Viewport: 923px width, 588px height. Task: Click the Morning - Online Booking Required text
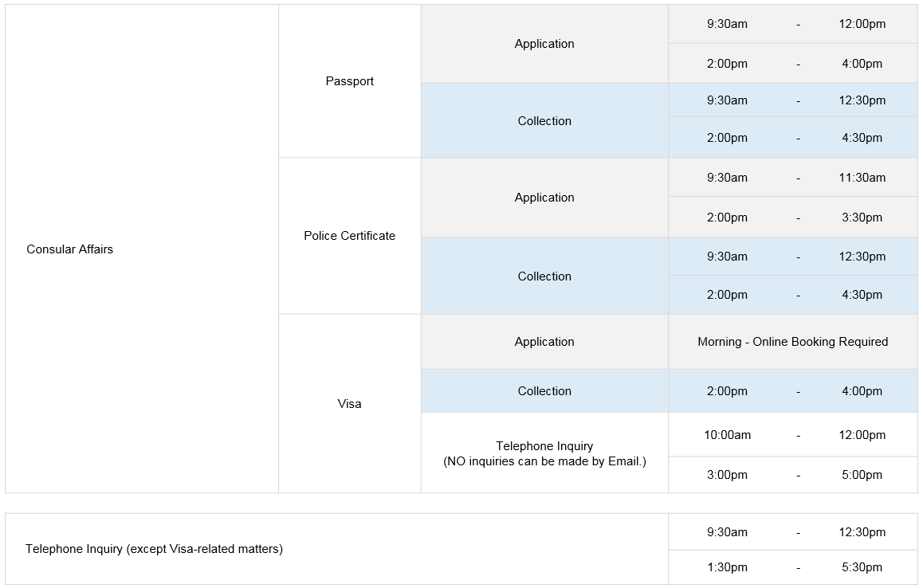click(x=792, y=342)
